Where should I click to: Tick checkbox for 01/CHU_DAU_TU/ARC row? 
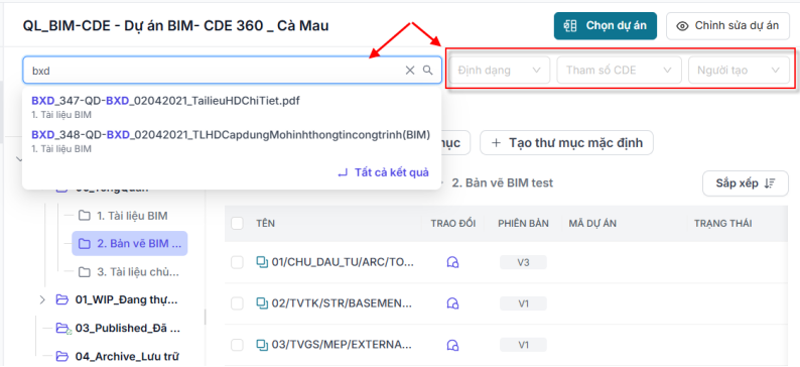coord(237,262)
